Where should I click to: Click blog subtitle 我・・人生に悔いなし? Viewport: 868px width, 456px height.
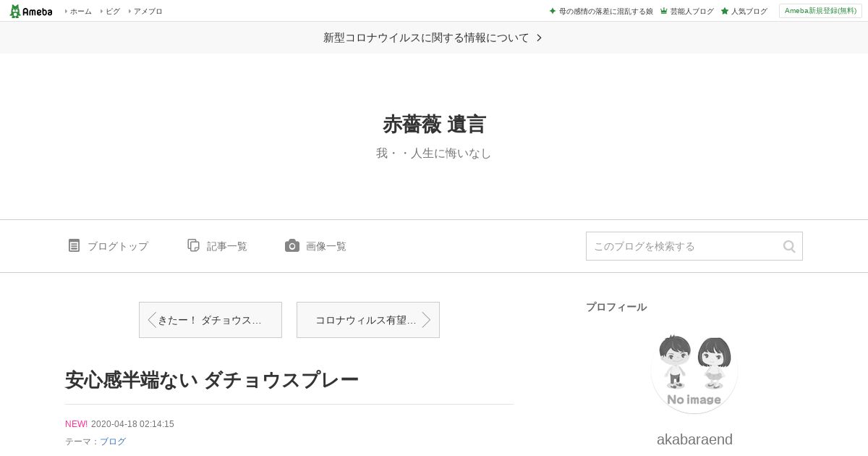tap(434, 153)
